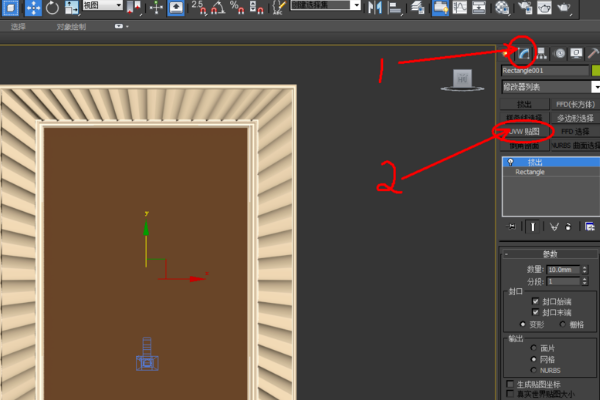600x400 pixels.
Task: Click the NURBS 曲面选择 modifier button
Action: (x=575, y=145)
